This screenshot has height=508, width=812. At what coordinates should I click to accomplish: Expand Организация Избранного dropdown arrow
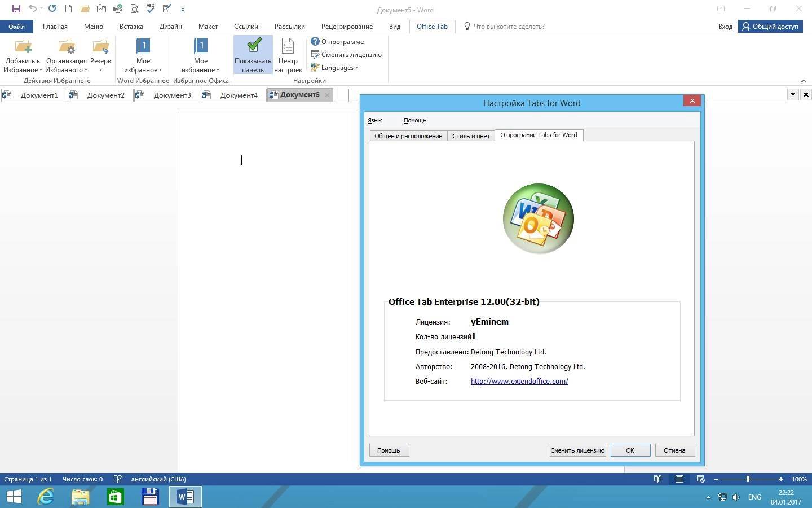tap(86, 70)
